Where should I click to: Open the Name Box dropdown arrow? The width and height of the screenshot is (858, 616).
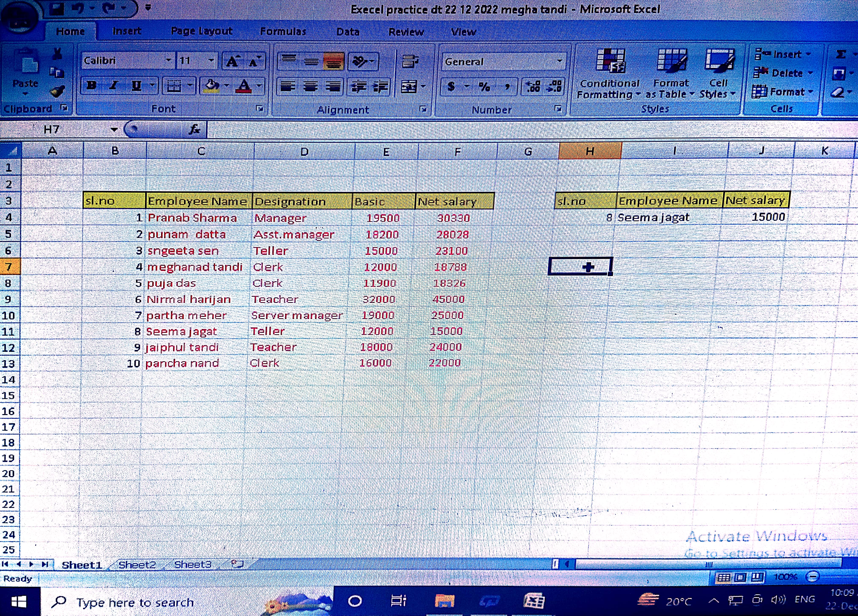pos(114,130)
